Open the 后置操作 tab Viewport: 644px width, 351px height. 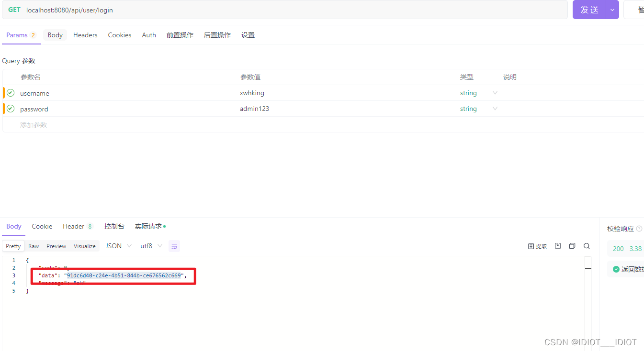(217, 35)
